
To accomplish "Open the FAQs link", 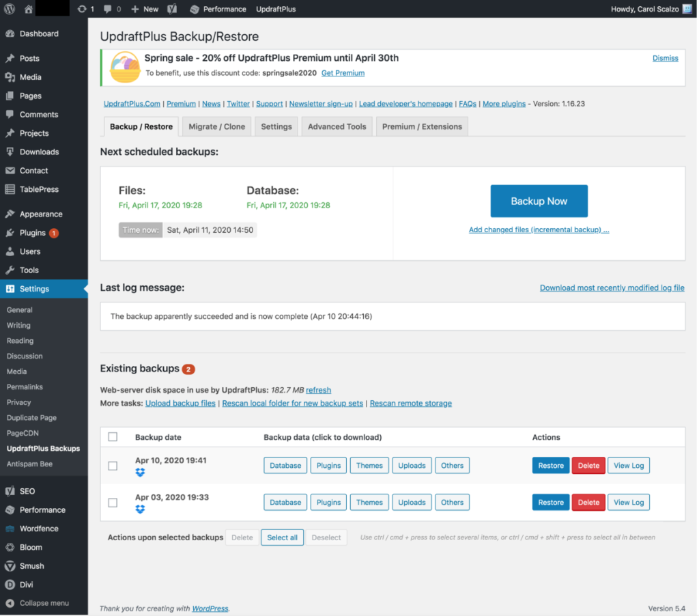I will coord(468,104).
